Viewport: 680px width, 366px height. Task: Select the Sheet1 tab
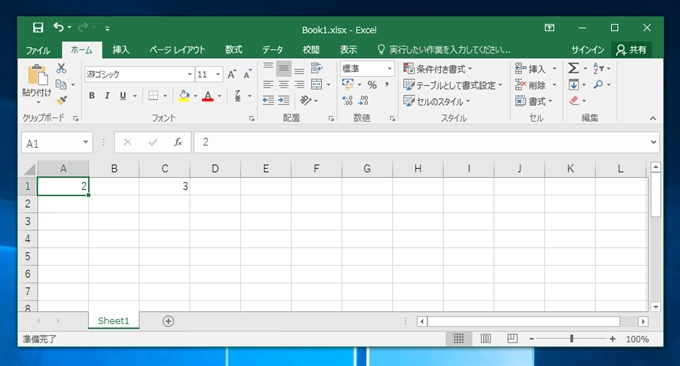114,321
